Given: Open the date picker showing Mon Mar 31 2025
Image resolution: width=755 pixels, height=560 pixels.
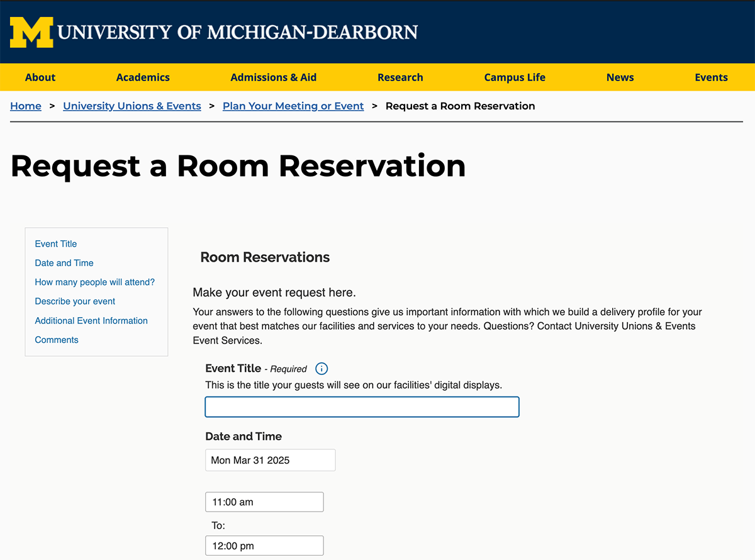Looking at the screenshot, I should click(270, 460).
